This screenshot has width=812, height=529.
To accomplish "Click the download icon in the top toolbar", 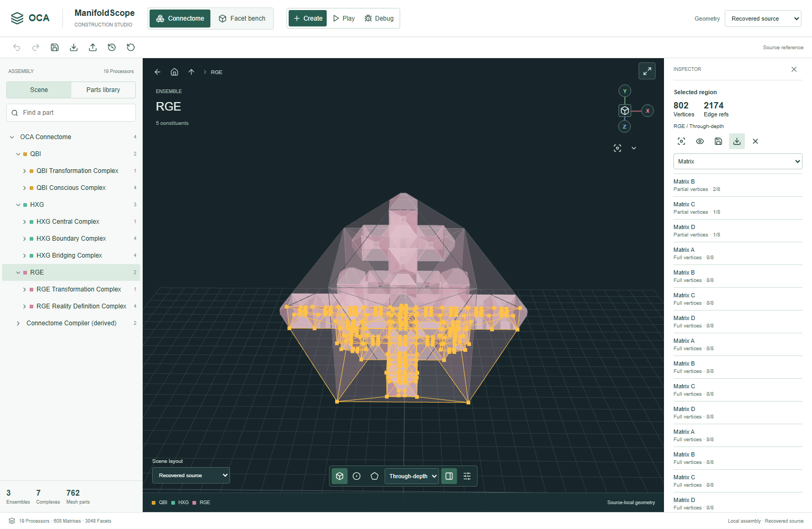I will 73,48.
